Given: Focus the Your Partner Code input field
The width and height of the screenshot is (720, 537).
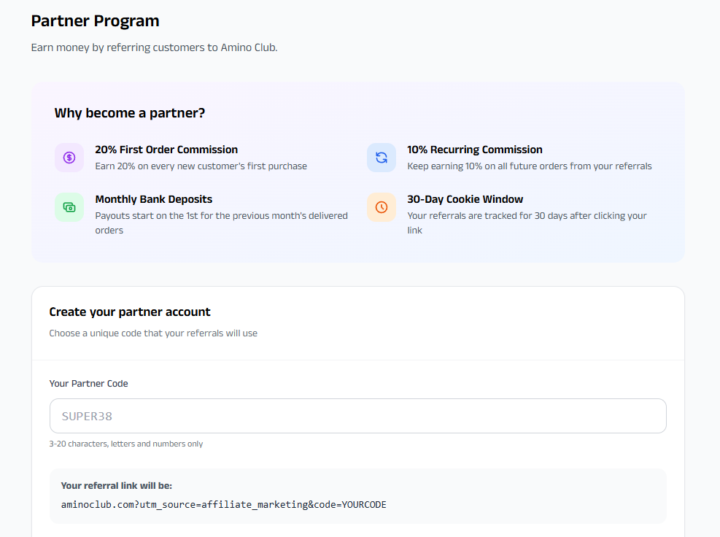Looking at the screenshot, I should coord(358,416).
